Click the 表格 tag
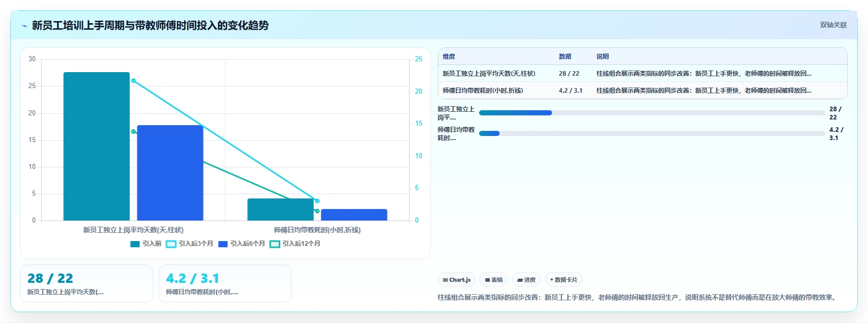 [x=493, y=280]
